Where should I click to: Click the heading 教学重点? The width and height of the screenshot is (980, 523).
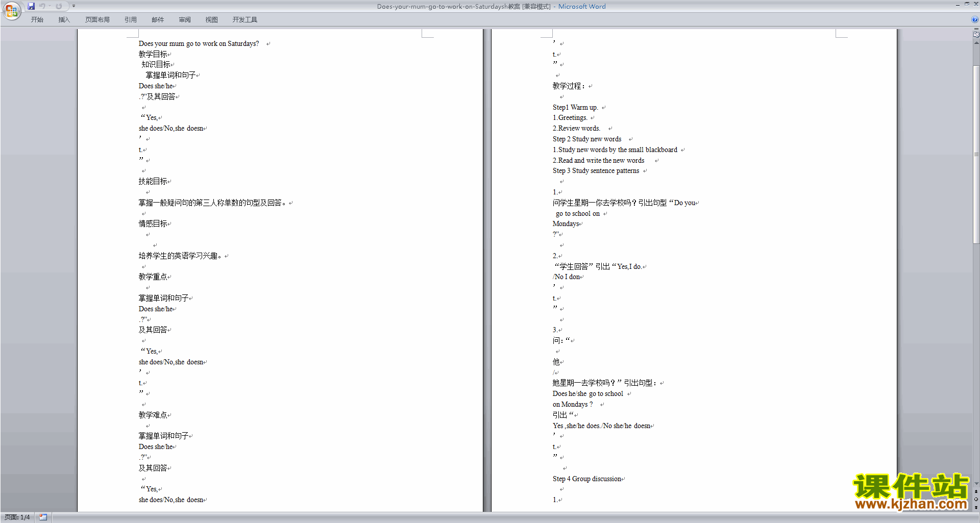pyautogui.click(x=153, y=277)
